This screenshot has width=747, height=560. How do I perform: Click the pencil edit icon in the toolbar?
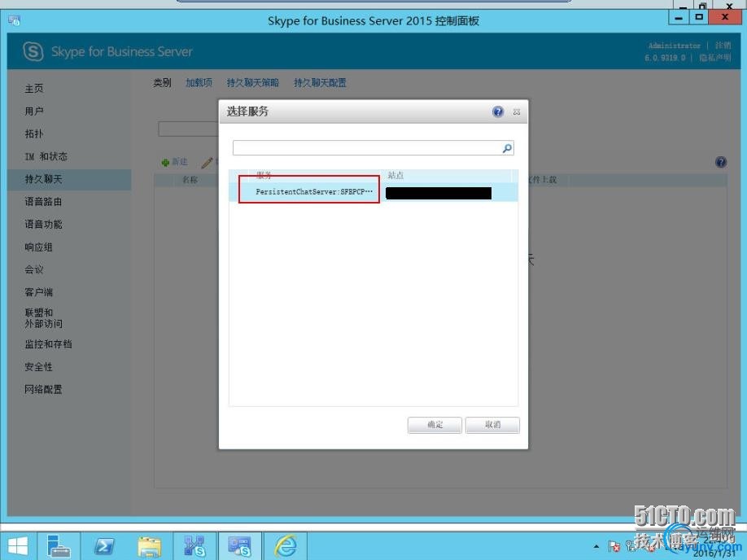(207, 163)
